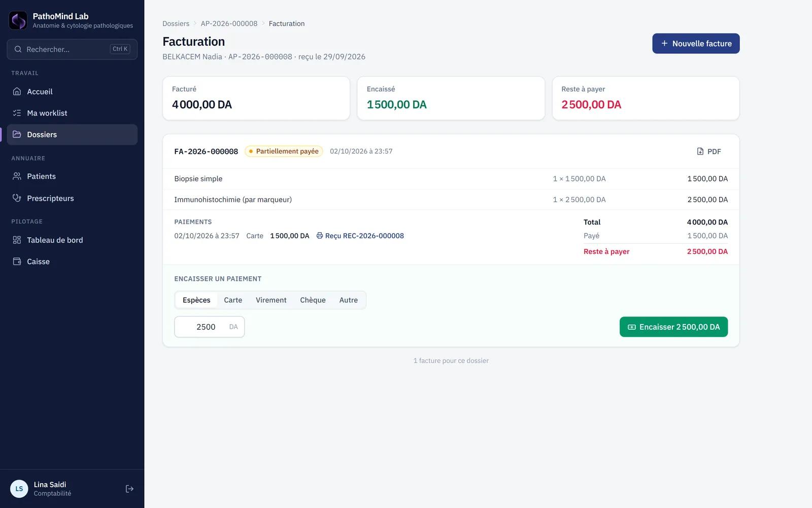Open Dossiers in the sidebar
Viewport: 812px width, 508px height.
(x=72, y=135)
